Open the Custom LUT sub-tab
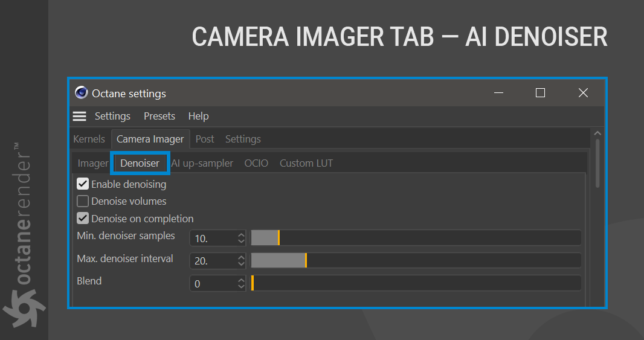This screenshot has height=340, width=644. [306, 163]
